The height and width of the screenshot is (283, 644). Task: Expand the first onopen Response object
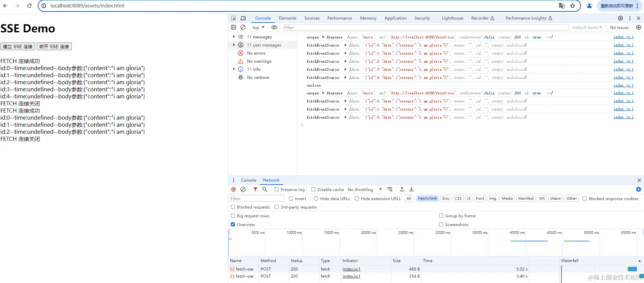click(324, 37)
